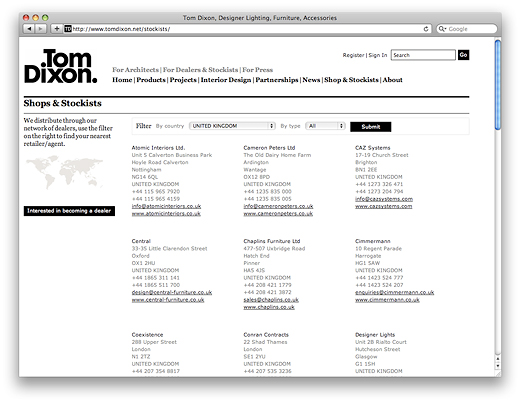Open the By type dropdown

[325, 126]
